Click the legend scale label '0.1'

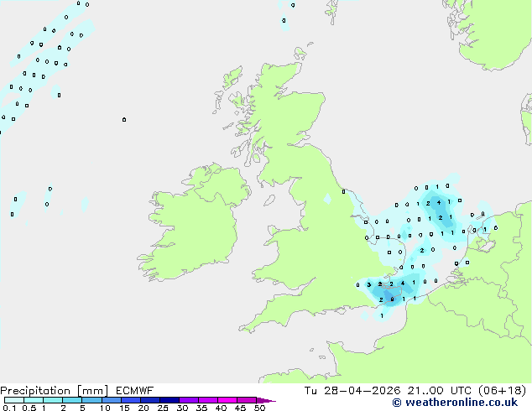(9, 408)
